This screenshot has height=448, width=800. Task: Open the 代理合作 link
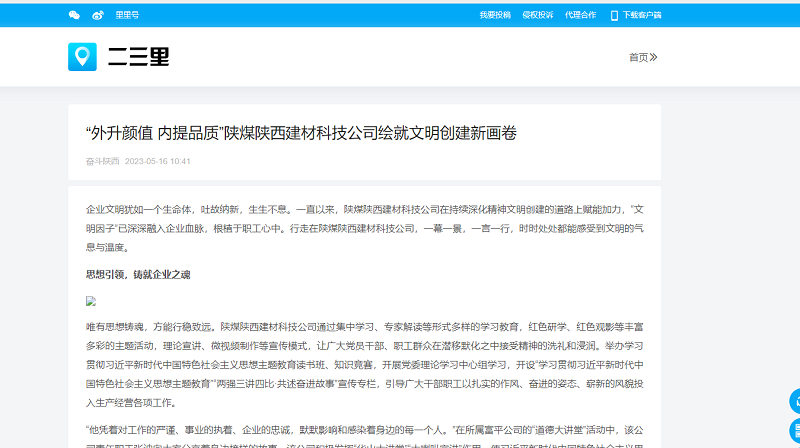(580, 15)
